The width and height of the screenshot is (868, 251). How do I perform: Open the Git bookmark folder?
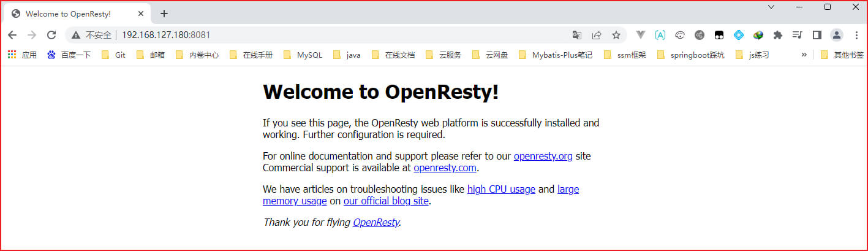pyautogui.click(x=113, y=55)
